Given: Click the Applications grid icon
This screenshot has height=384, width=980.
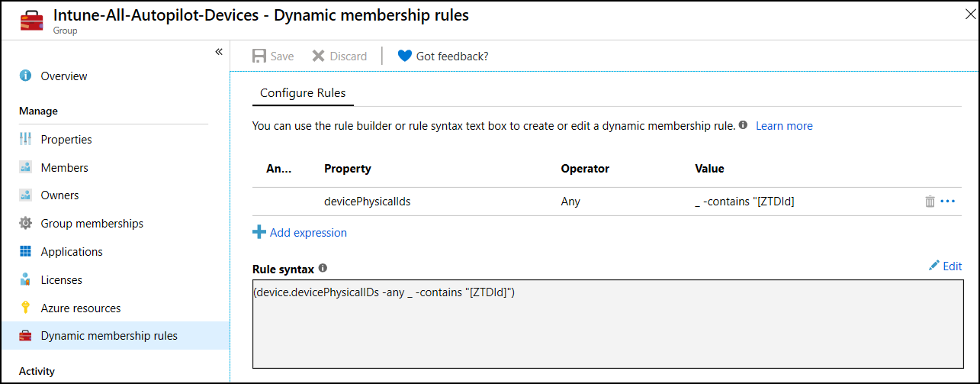Looking at the screenshot, I should click(x=25, y=252).
